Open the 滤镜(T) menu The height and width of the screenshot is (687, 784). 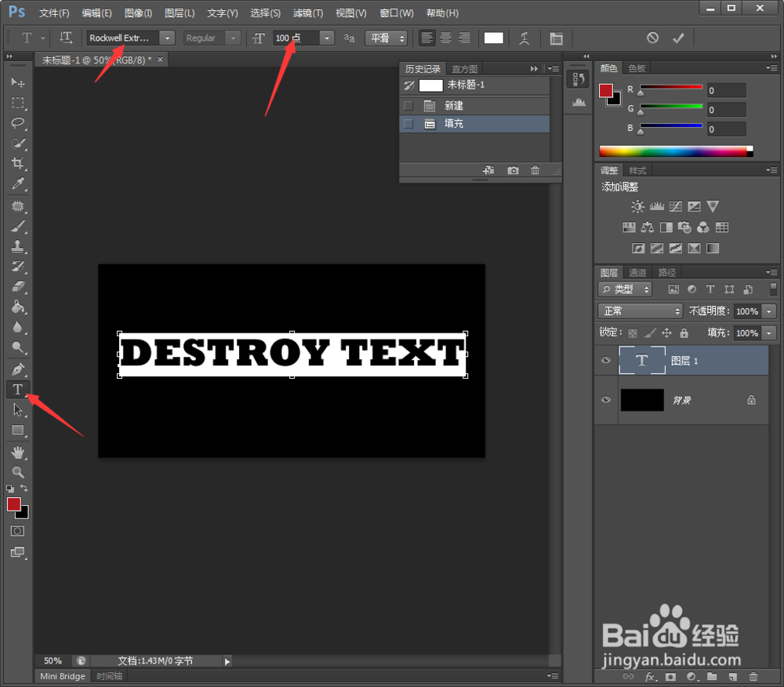pos(308,13)
